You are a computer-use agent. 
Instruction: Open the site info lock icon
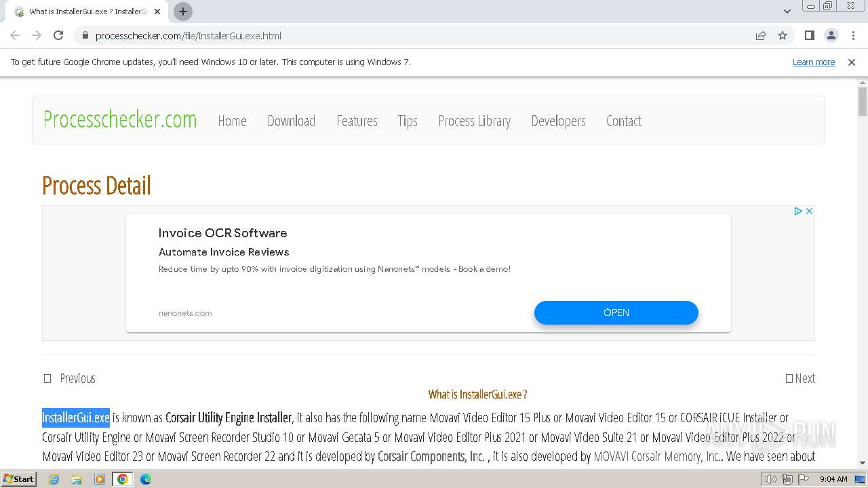[85, 35]
